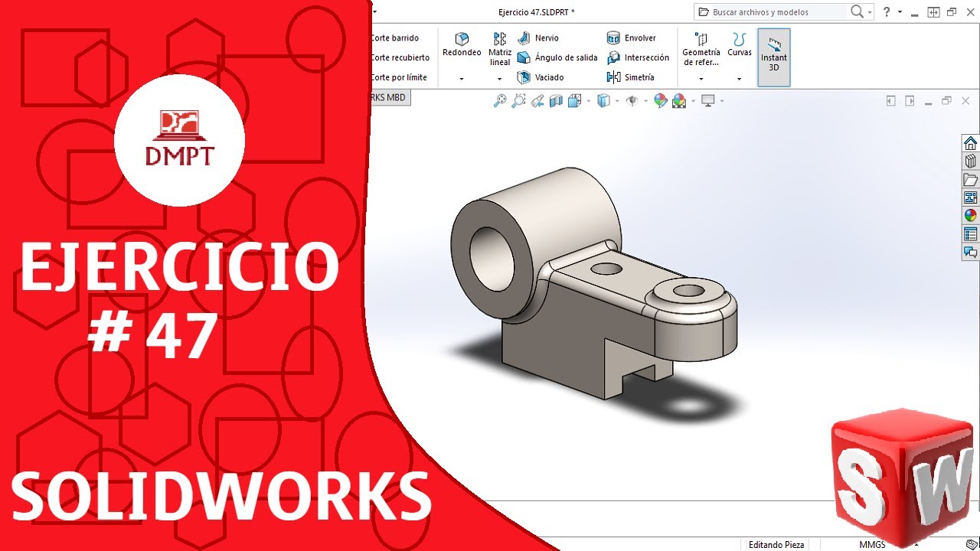Screen dimensions: 980x551
Task: Click the Previous View icon
Action: coord(537,100)
